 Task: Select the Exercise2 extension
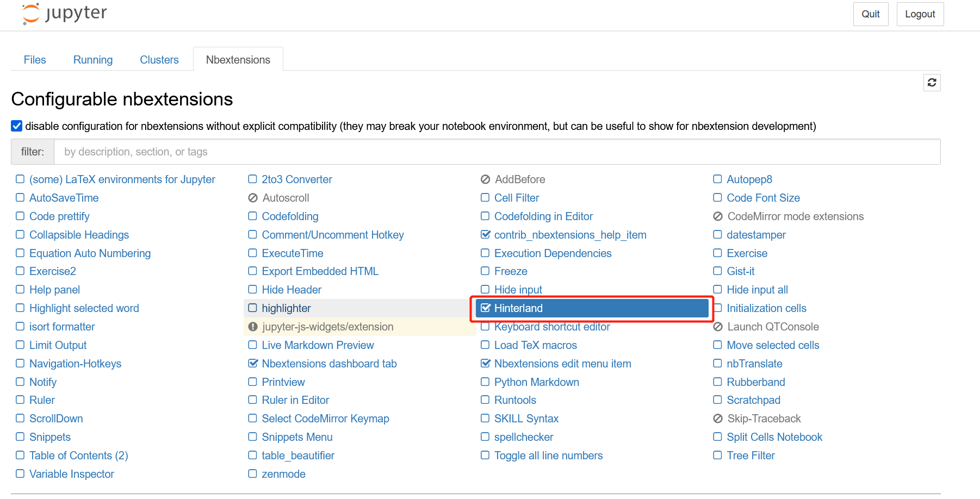(x=53, y=271)
